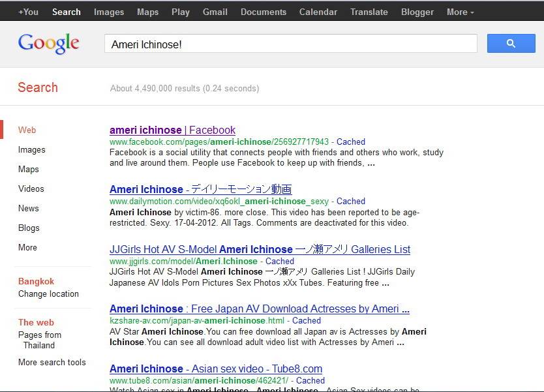Open +You in the top bar

(x=28, y=12)
